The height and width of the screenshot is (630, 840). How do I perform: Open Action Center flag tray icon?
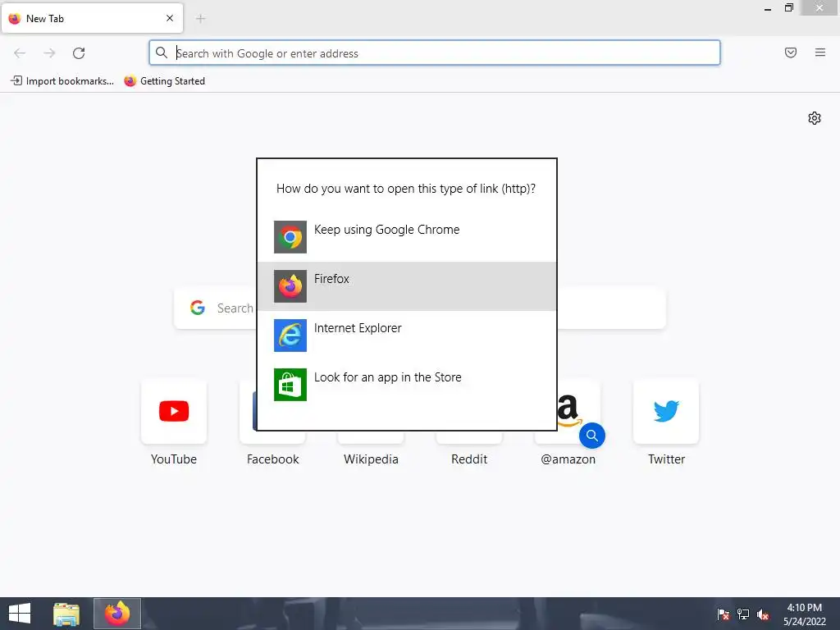point(724,614)
